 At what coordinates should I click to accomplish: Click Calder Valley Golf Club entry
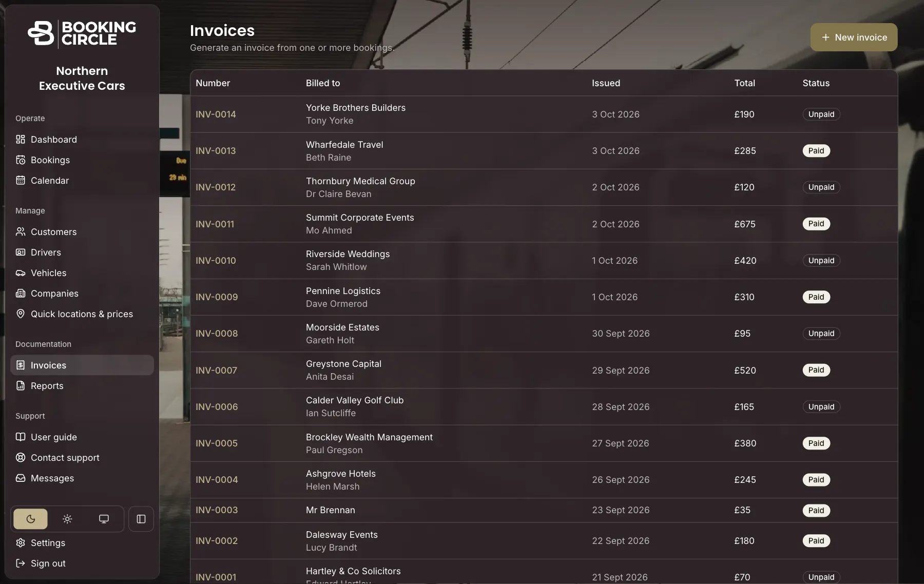tap(355, 400)
